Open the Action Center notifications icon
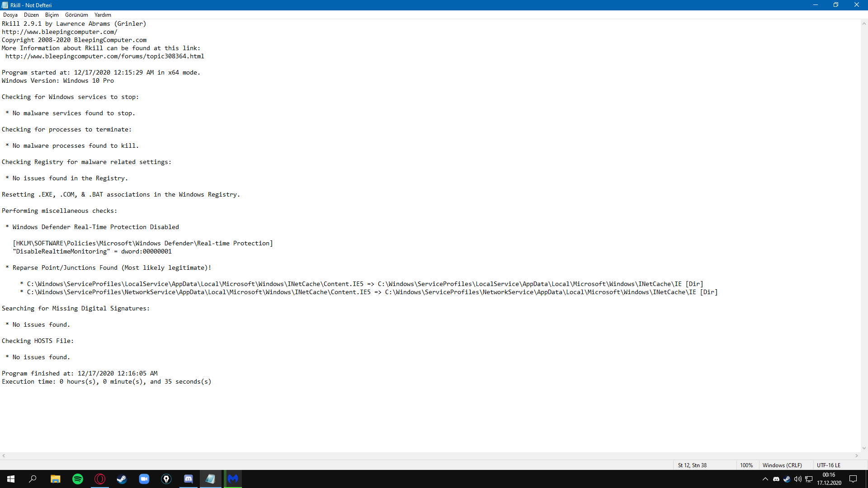 853,479
